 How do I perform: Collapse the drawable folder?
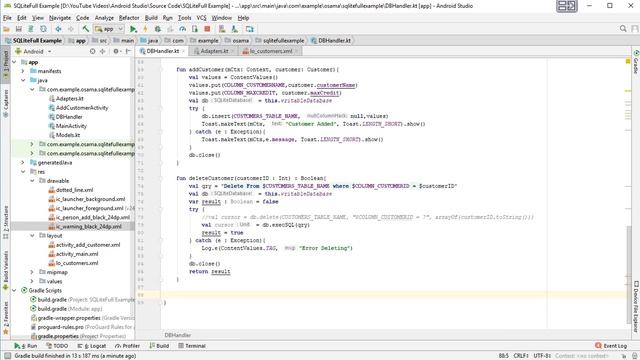32,180
